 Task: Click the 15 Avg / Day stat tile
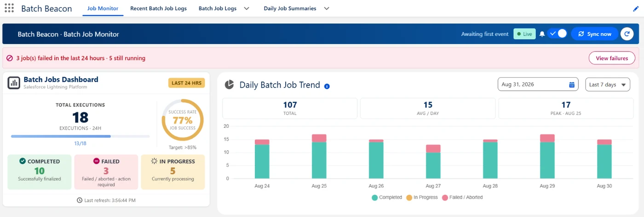tap(428, 108)
